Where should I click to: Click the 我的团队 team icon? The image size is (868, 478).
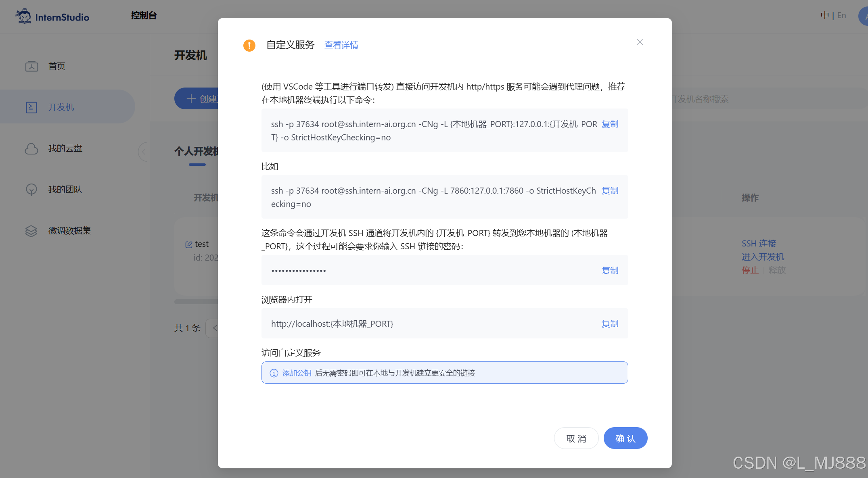coord(31,190)
